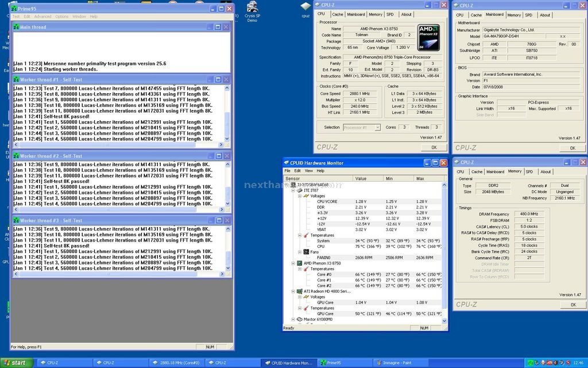Click the computer icon beside JJ-37DSBAF6AE68
This screenshot has width=588, height=368.
[293, 185]
